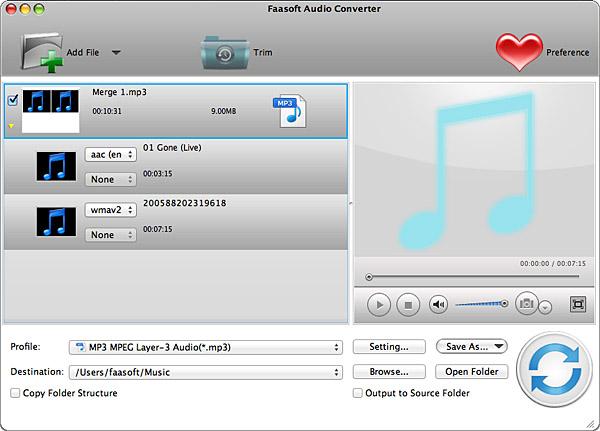Click the 9.00MB file size text
600x431 pixels.
coord(223,111)
